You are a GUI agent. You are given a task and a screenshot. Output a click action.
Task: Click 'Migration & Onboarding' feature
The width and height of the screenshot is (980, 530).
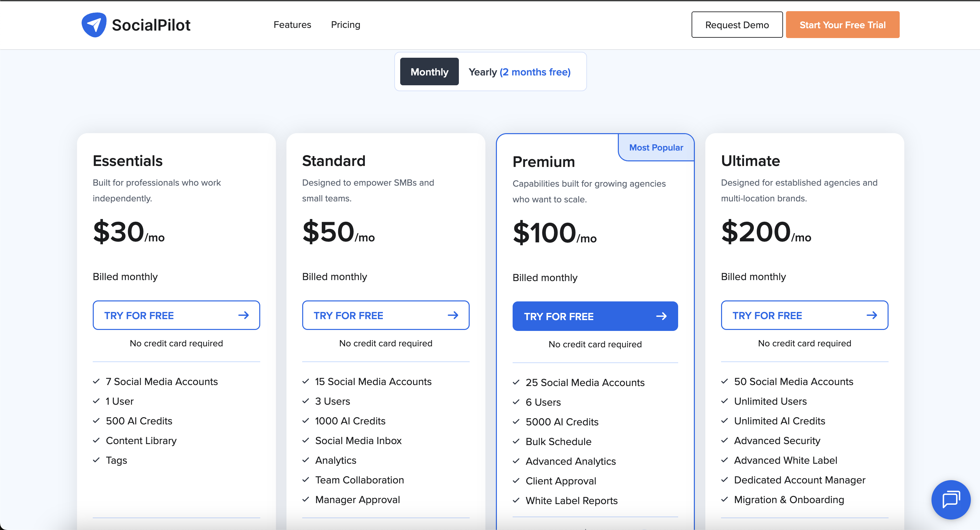(x=789, y=499)
